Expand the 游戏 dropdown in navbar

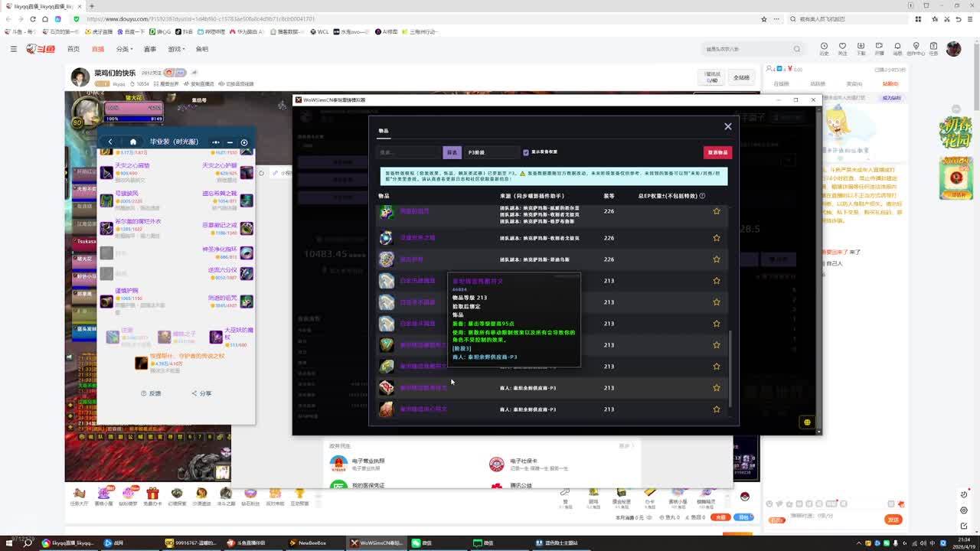tap(176, 49)
